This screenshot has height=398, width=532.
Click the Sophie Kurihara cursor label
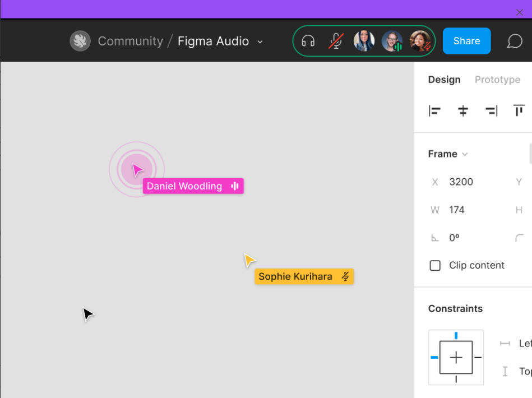pos(304,276)
